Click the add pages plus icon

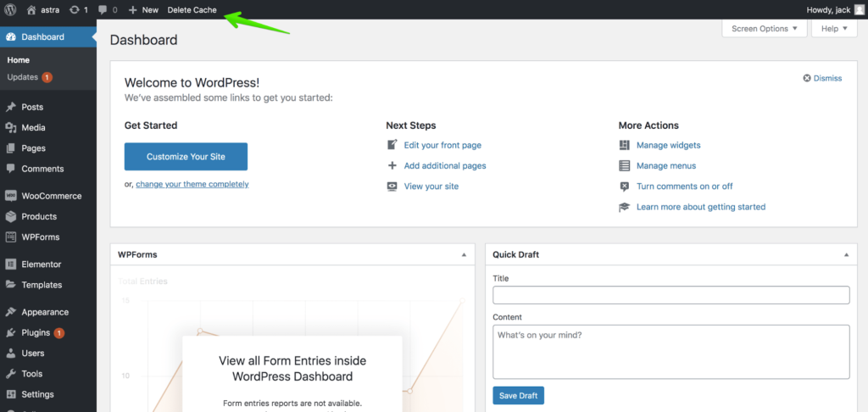coord(392,165)
